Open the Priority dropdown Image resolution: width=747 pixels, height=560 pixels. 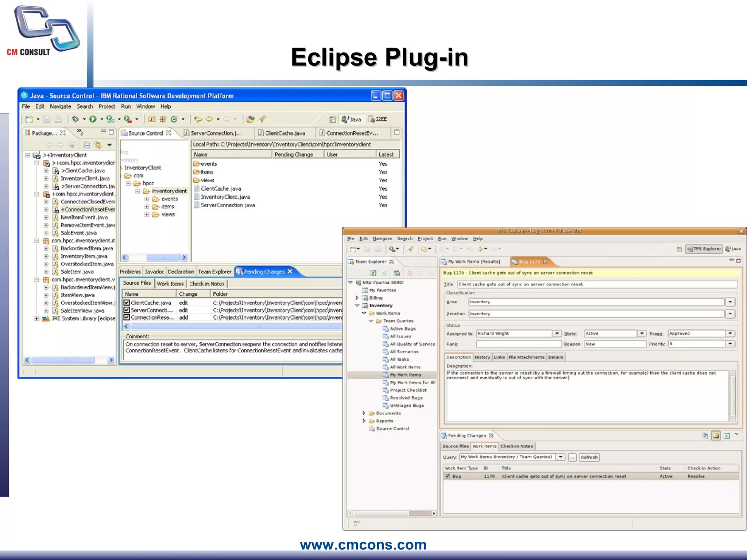tap(730, 343)
